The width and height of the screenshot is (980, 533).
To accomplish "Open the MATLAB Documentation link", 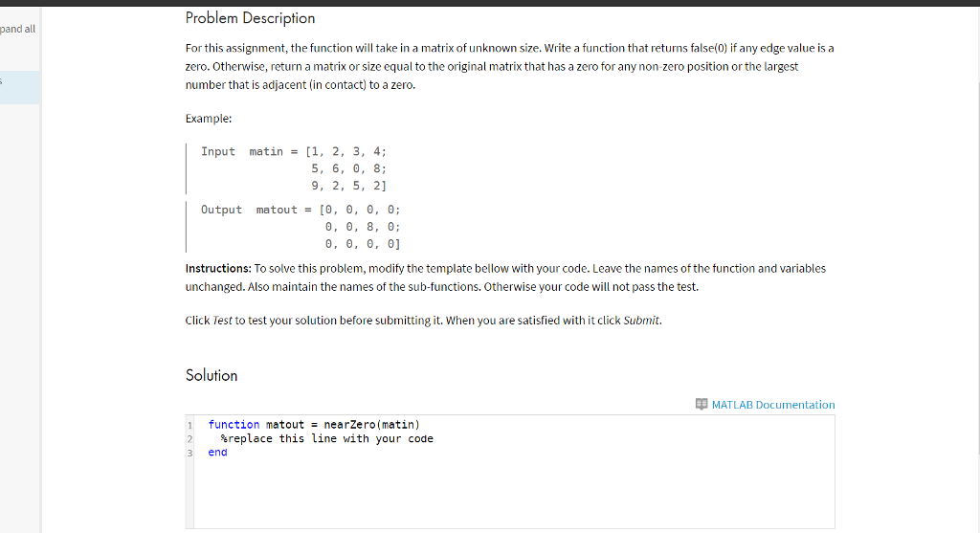I will 772,405.
